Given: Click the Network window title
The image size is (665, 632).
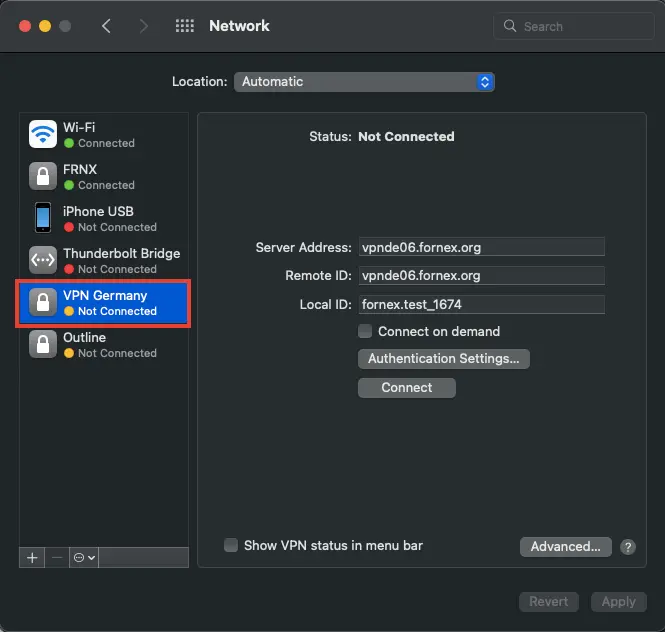Looking at the screenshot, I should (239, 26).
